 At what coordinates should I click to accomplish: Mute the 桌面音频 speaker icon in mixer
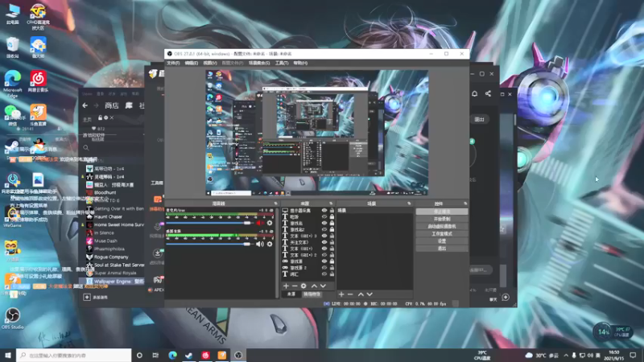(259, 245)
